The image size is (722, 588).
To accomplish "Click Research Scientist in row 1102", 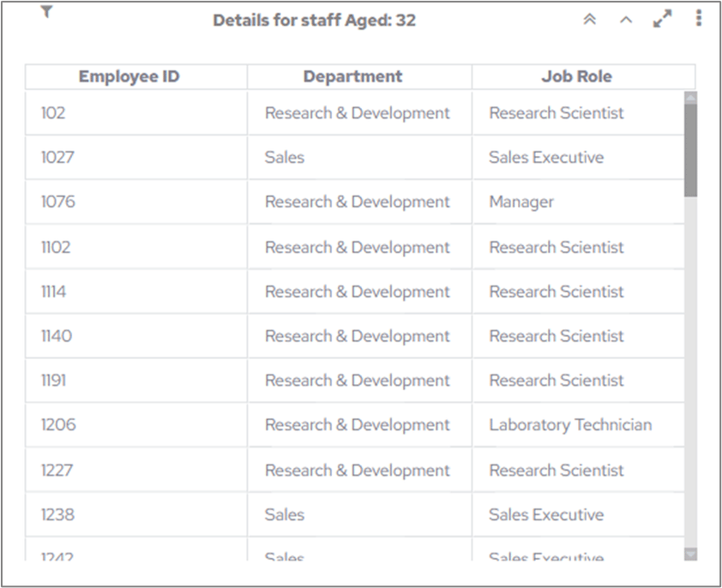I will (x=557, y=247).
